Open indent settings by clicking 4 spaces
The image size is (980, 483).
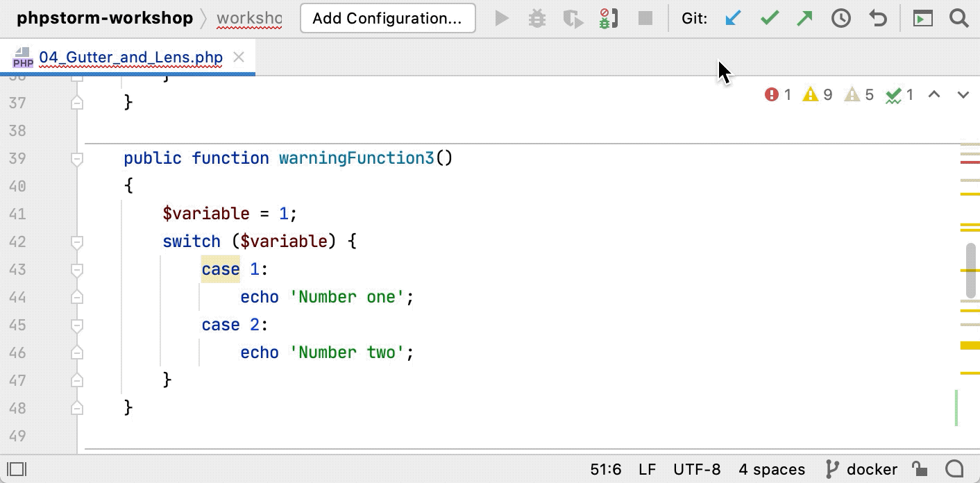click(x=771, y=469)
